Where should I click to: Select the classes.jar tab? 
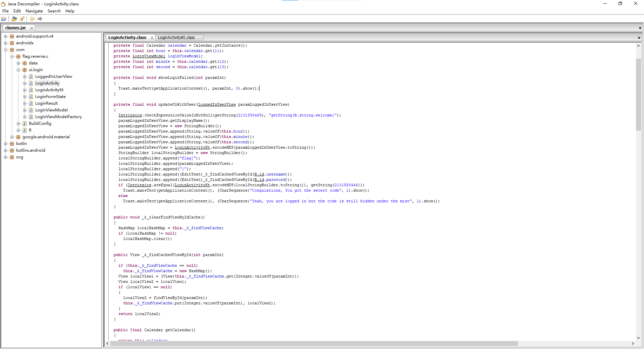coord(16,28)
